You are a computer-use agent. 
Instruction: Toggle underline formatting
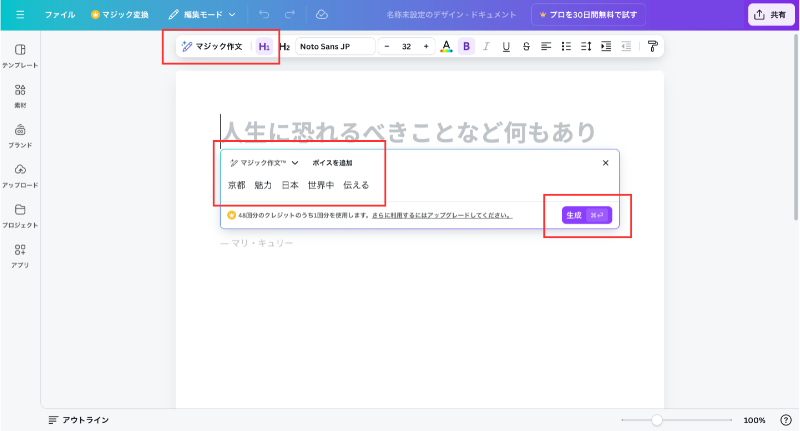[x=506, y=46]
